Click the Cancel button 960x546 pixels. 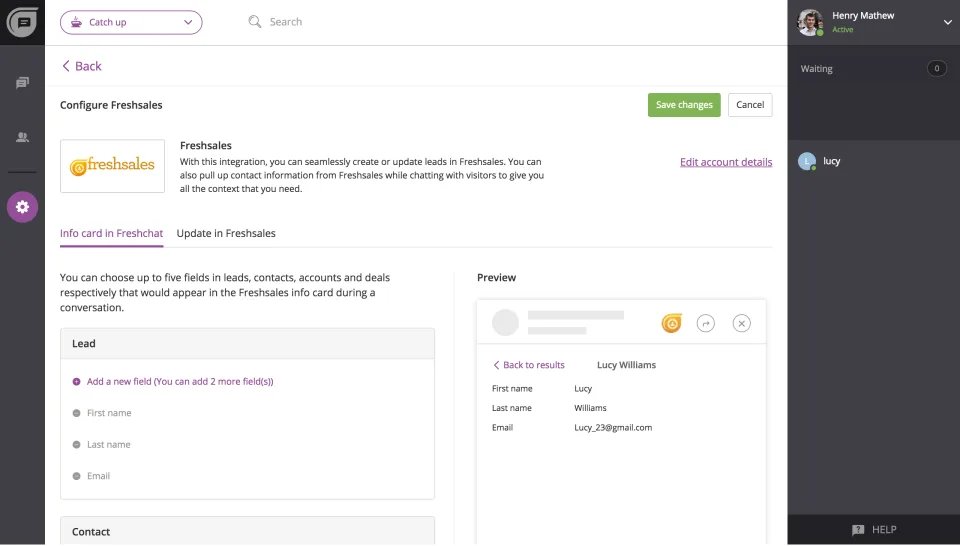click(750, 105)
